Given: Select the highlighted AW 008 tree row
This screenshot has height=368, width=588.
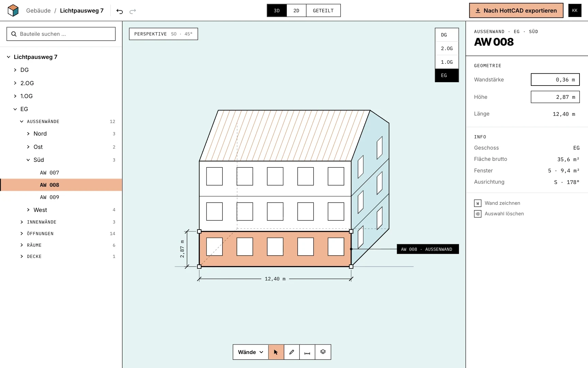Looking at the screenshot, I should point(61,185).
